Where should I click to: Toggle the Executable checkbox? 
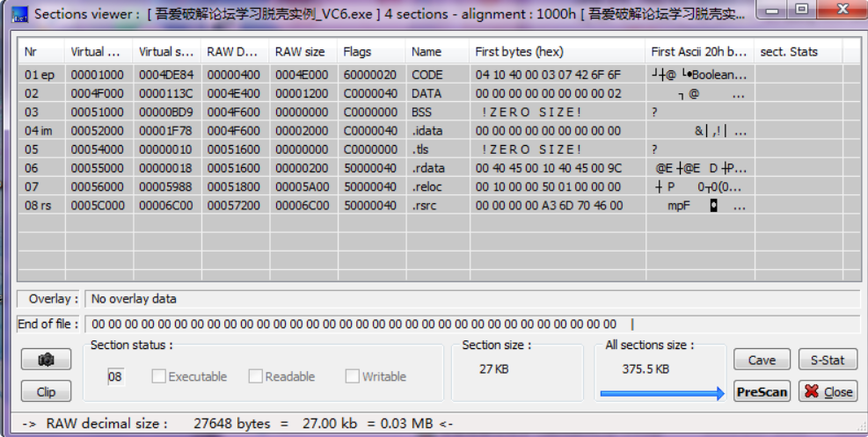coord(159,376)
